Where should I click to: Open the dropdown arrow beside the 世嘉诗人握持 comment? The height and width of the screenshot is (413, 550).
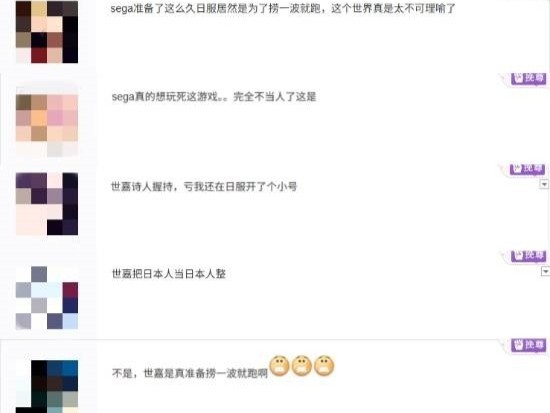544,184
